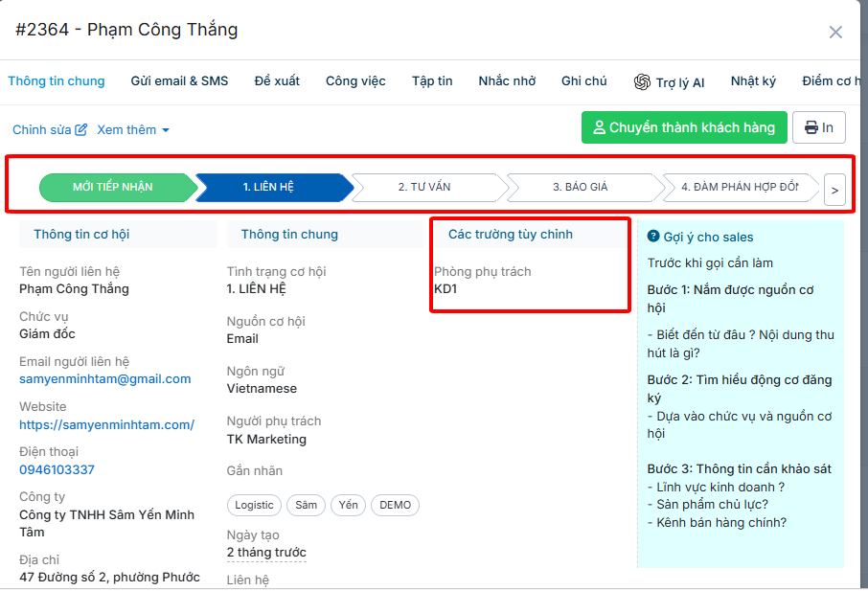Click the Sâm tag
The width and height of the screenshot is (868, 591).
[x=307, y=505]
